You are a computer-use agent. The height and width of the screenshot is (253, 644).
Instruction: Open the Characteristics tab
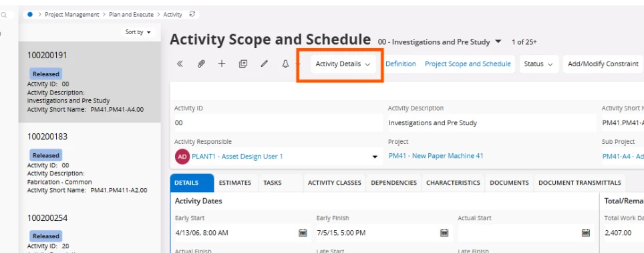pyautogui.click(x=453, y=183)
